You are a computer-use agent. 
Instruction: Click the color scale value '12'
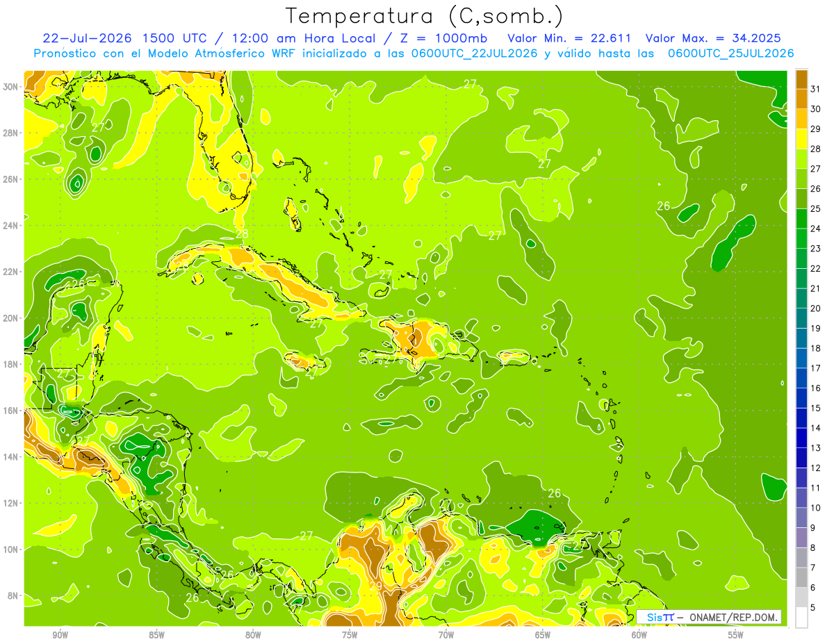(816, 468)
